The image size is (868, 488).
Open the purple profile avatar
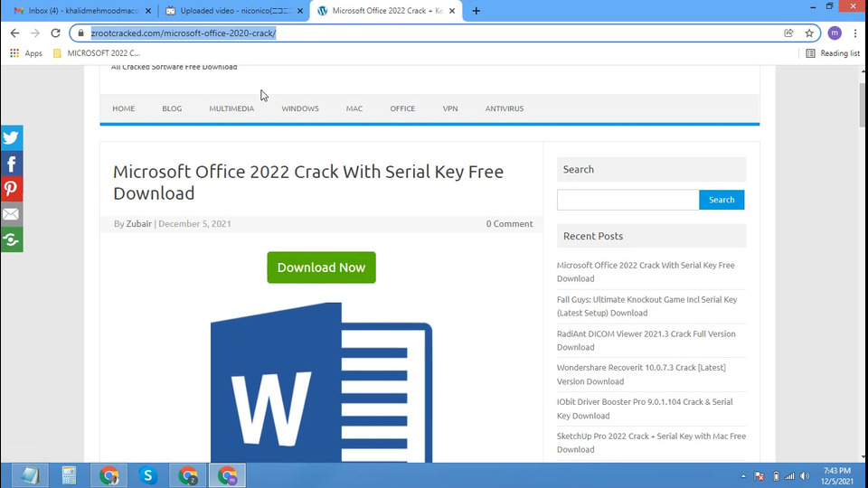[835, 33]
